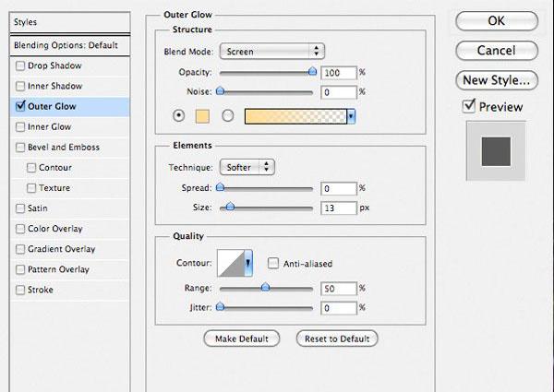Viewport: 554px width, 392px height.
Task: Click the solid glow color swatch
Action: (202, 116)
